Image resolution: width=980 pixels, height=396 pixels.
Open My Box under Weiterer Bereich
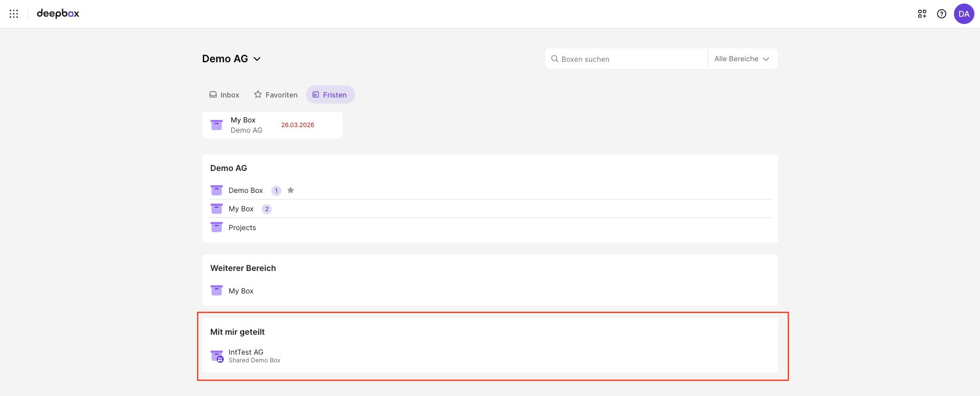(x=241, y=291)
